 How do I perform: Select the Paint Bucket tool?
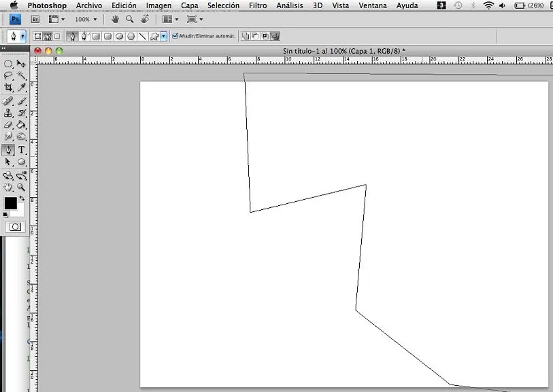tap(22, 125)
